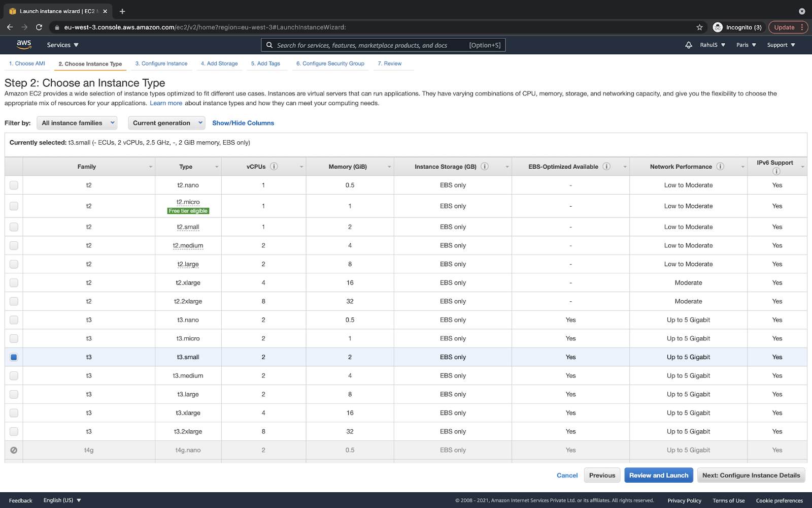
Task: Go to step 1 Choose AMI
Action: click(27, 63)
